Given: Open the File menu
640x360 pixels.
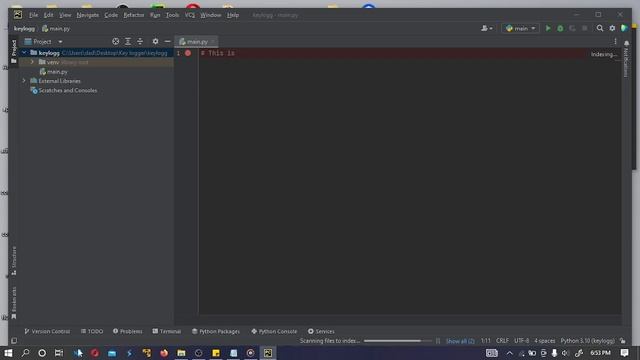Looking at the screenshot, I should tap(33, 15).
